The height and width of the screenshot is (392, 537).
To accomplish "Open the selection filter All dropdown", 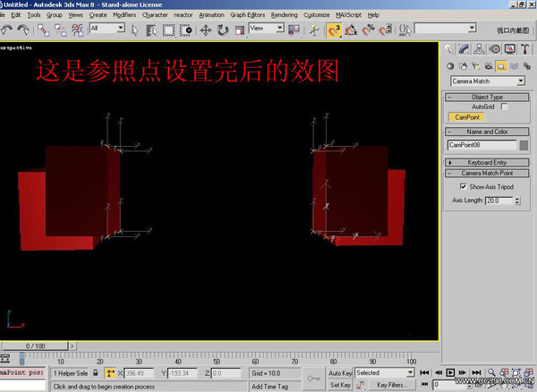I will click(107, 28).
